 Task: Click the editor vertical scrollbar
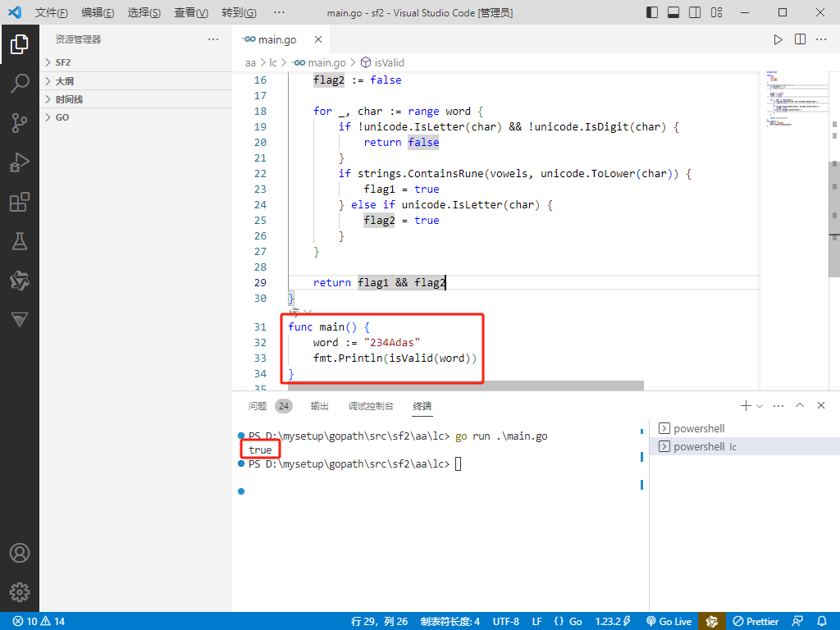(834, 218)
